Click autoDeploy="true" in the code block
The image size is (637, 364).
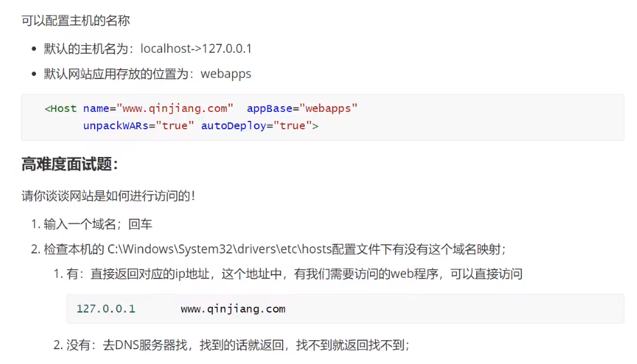[257, 126]
